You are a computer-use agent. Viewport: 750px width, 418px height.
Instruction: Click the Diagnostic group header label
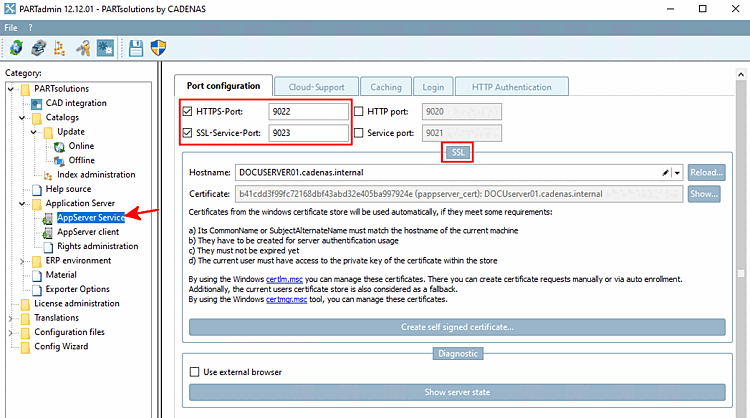coord(458,353)
